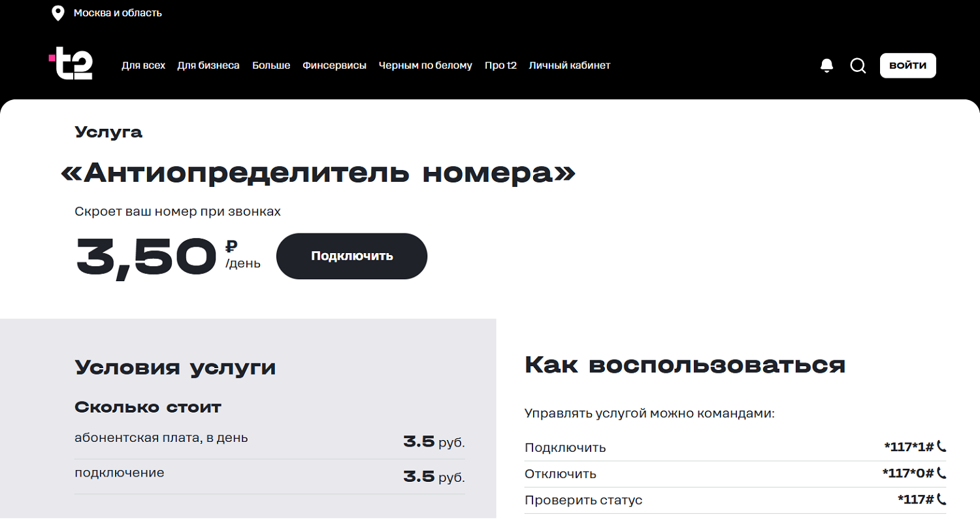
Task: Click the Условия услуги heading
Action: pos(176,367)
